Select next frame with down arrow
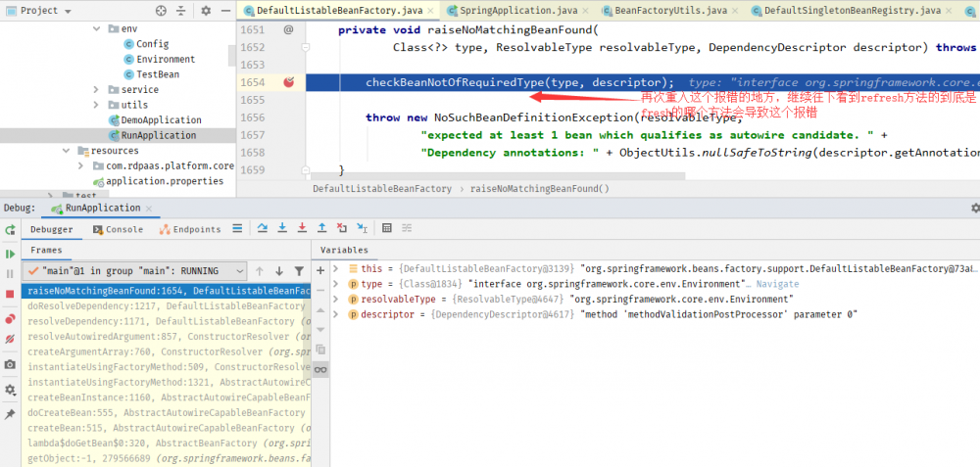 279,271
